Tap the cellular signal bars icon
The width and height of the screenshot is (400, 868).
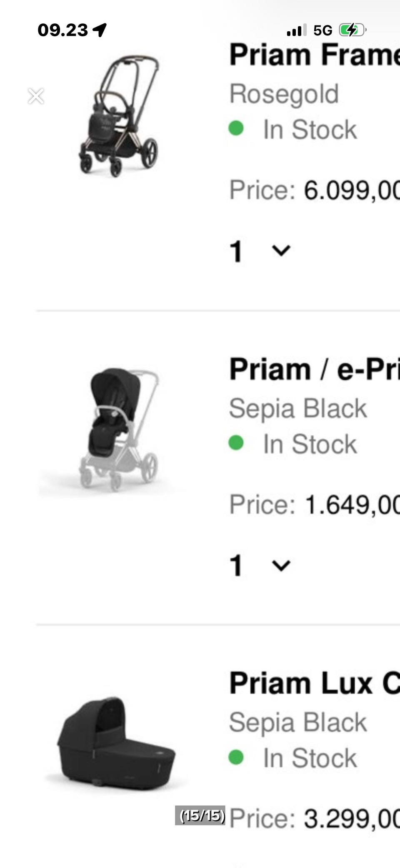tap(296, 30)
